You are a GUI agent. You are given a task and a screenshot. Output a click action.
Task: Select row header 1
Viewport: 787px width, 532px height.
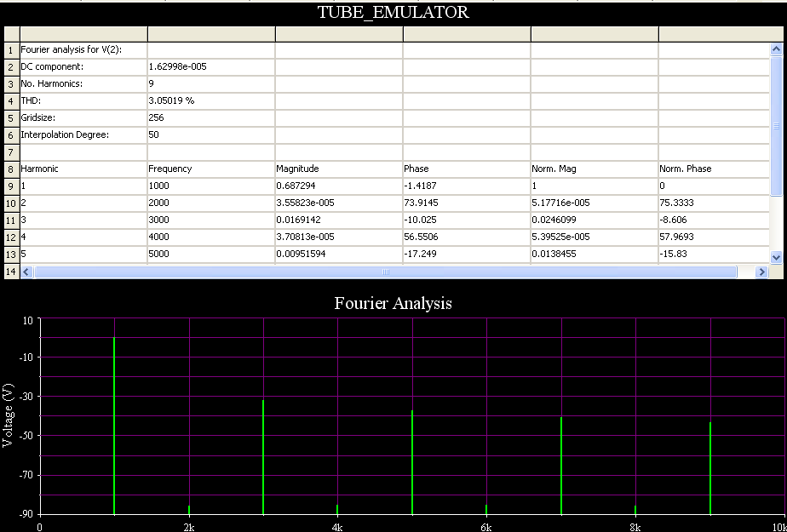coord(12,50)
